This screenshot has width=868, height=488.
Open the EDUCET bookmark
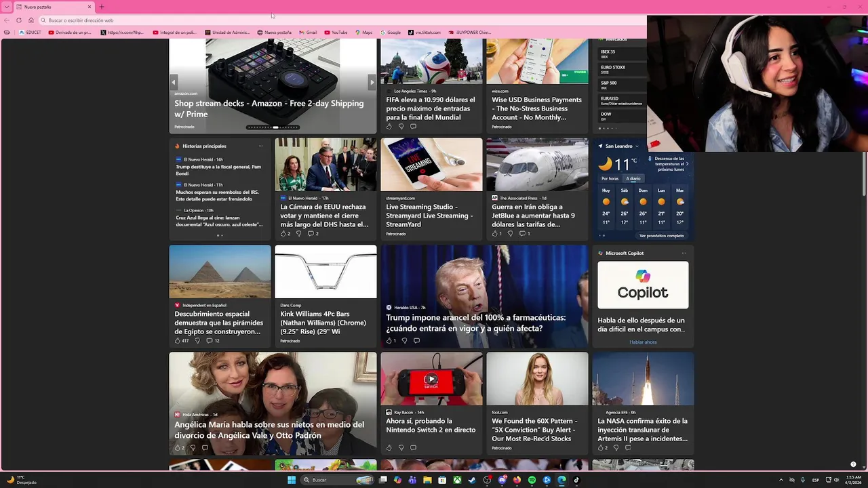click(31, 33)
